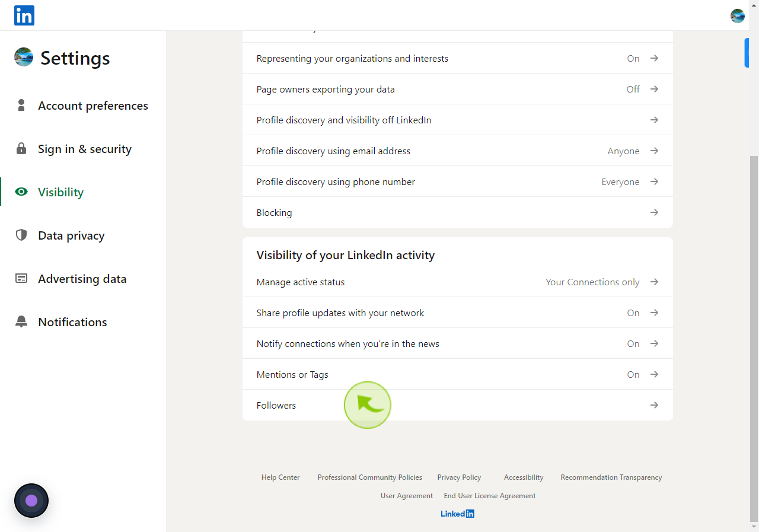Open the Followers setting
This screenshot has height=532, width=759.
tap(458, 405)
